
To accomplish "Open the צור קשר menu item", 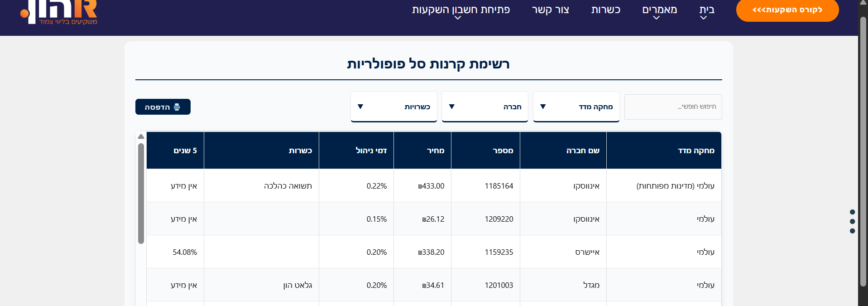I will tap(550, 10).
